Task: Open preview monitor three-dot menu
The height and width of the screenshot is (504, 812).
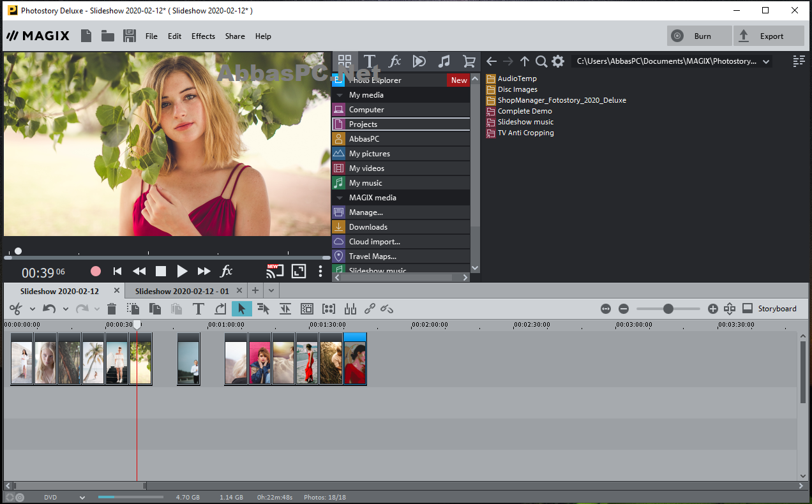Action: (320, 271)
